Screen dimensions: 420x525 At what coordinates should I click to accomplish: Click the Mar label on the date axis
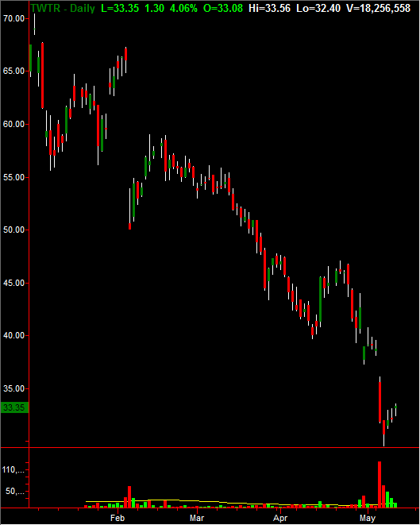click(x=197, y=518)
